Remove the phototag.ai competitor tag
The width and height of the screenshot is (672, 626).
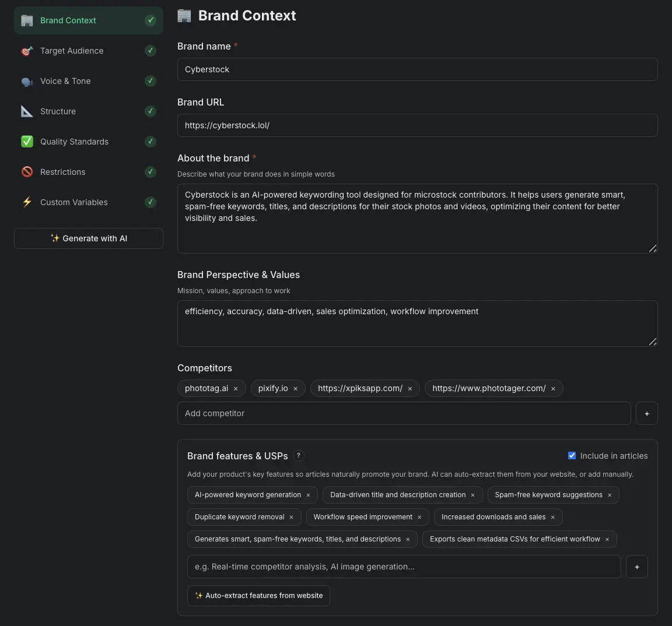coord(236,389)
